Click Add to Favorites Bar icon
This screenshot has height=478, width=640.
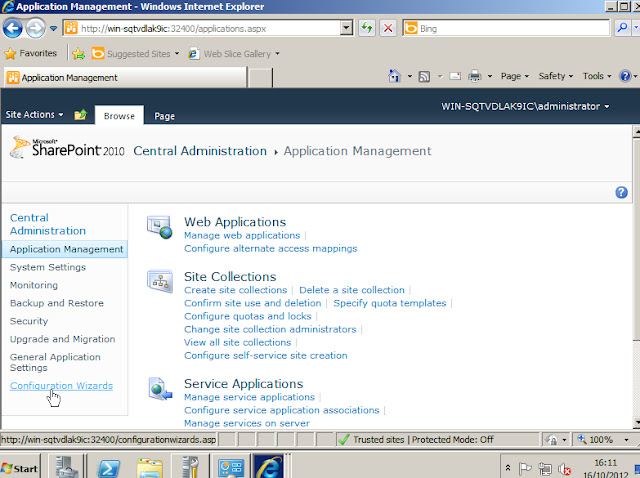78,53
